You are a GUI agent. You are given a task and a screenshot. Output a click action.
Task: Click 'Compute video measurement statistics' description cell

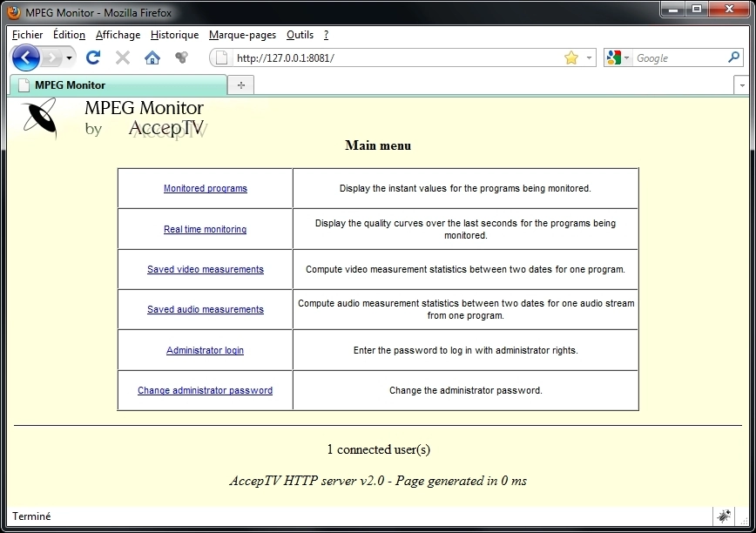pyautogui.click(x=465, y=269)
